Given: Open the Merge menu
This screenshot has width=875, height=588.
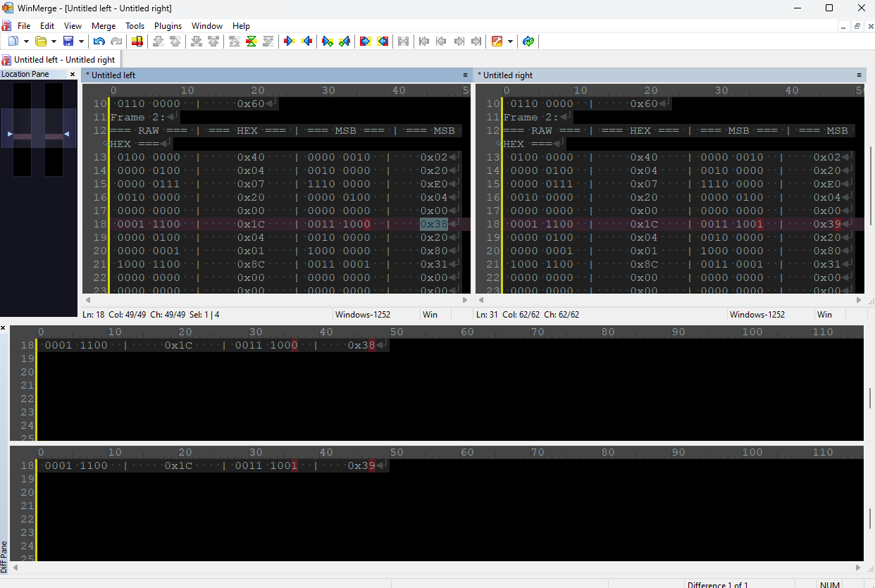Looking at the screenshot, I should (104, 26).
